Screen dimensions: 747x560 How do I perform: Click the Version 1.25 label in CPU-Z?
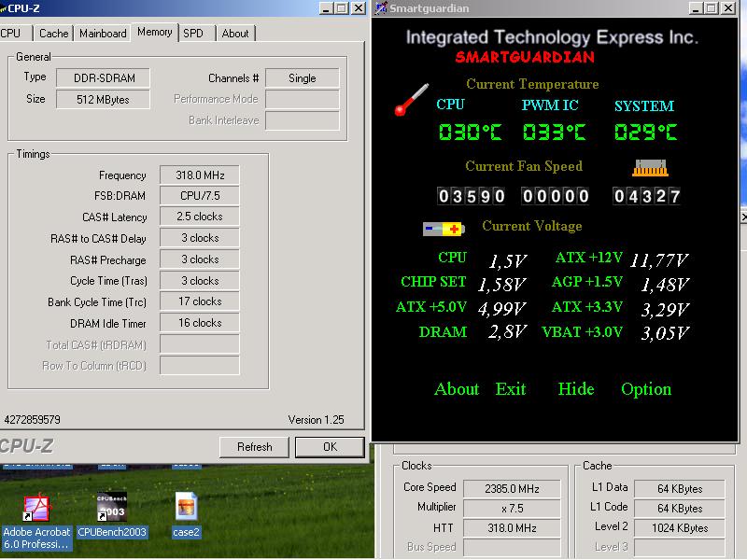[316, 420]
